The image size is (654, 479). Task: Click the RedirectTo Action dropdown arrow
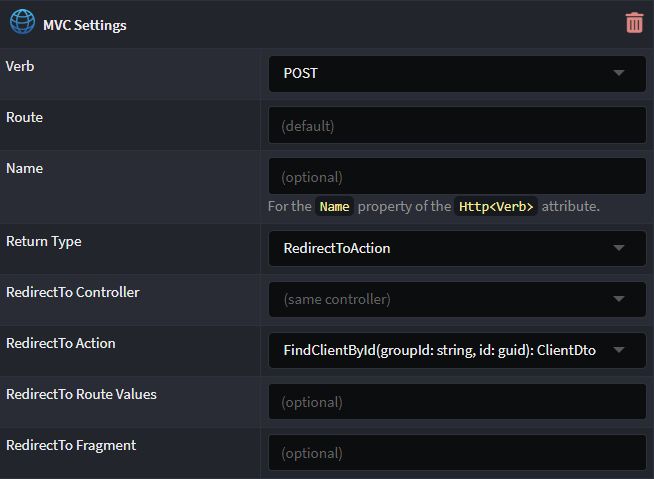point(619,350)
